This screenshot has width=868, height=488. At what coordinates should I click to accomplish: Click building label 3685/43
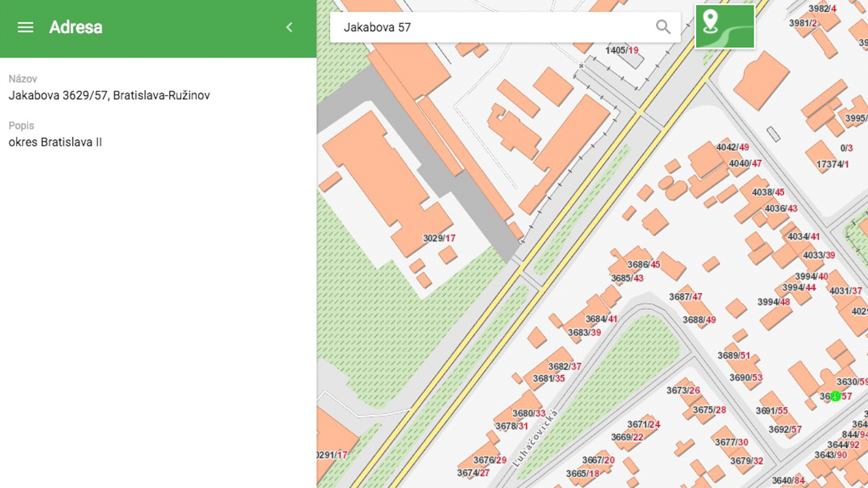[627, 278]
